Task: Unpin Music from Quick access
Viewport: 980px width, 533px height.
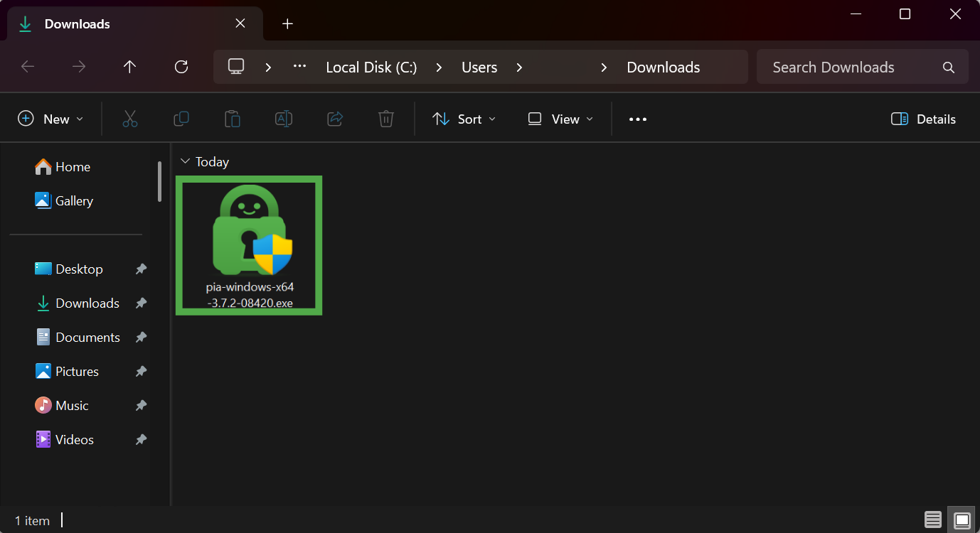Action: [142, 406]
